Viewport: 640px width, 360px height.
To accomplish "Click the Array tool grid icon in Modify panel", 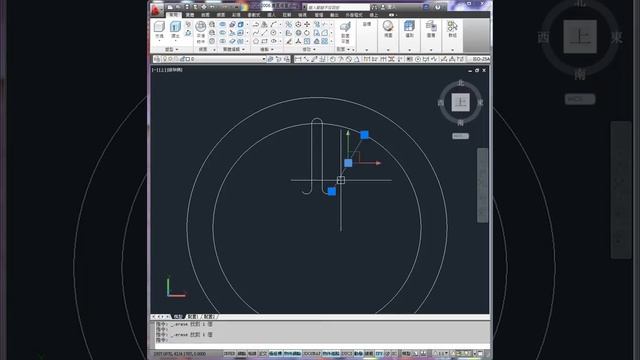I will pos(324,41).
